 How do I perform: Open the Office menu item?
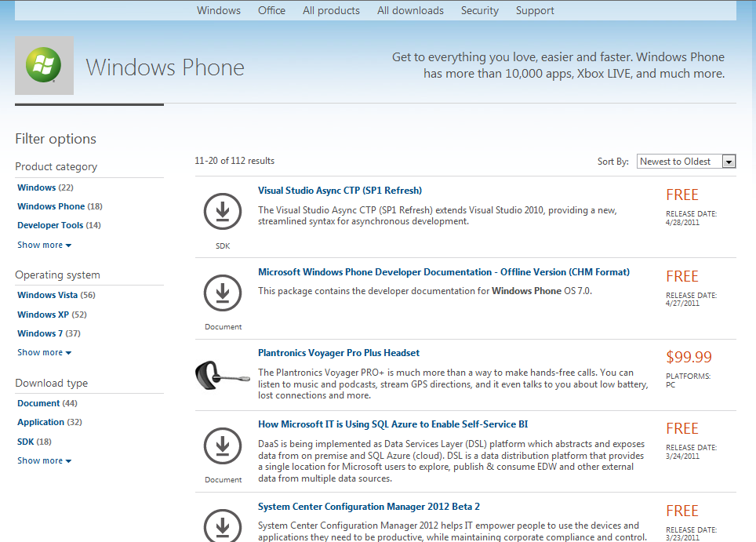(x=271, y=11)
